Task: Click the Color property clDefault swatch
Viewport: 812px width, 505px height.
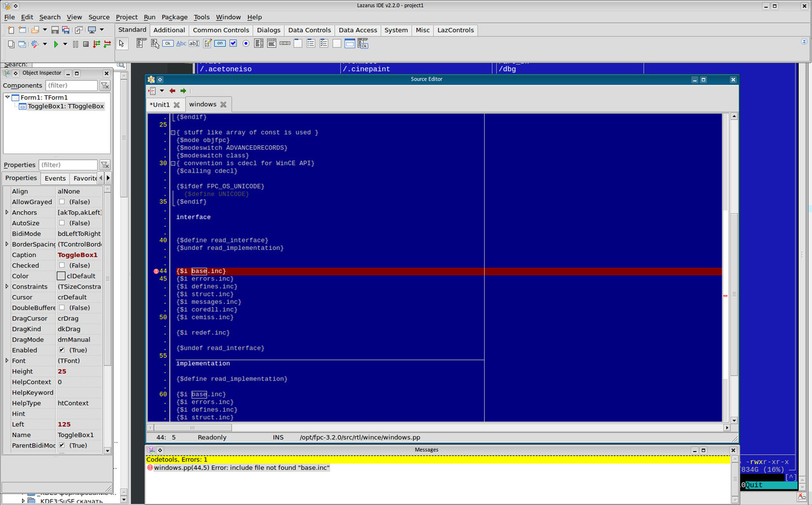Action: [x=61, y=276]
